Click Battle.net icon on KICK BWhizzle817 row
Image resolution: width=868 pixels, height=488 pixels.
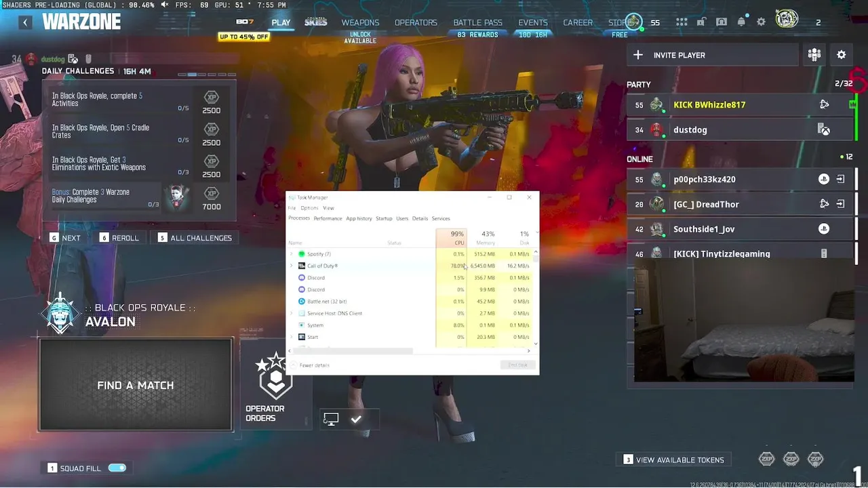pos(824,104)
